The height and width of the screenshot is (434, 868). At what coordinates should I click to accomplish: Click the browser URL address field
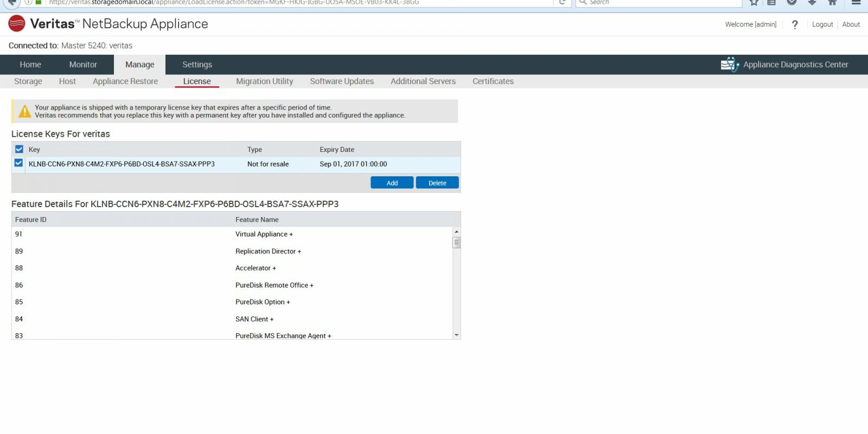[x=298, y=2]
